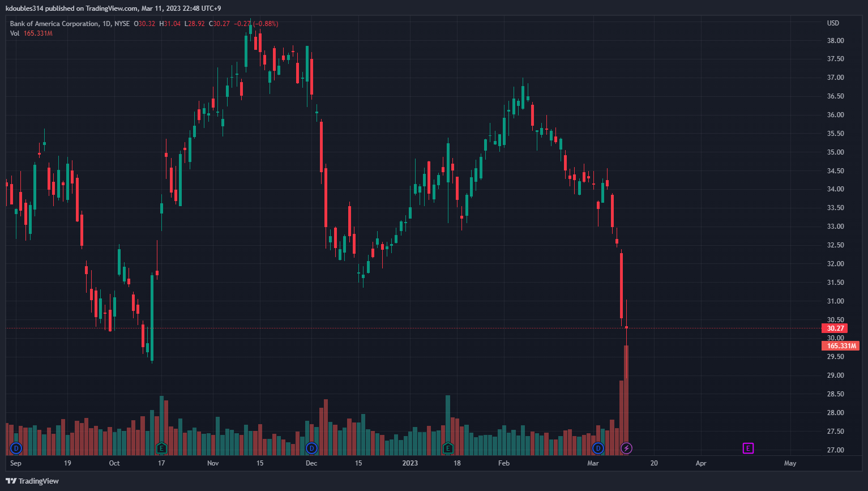Screen dimensions: 868x491
Task: Click the kdoubles314 published header text
Action: [x=113, y=8]
